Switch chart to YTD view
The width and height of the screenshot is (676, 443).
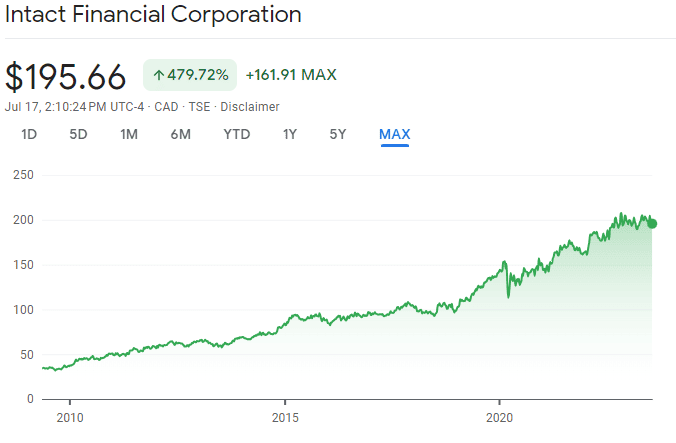[x=237, y=134]
